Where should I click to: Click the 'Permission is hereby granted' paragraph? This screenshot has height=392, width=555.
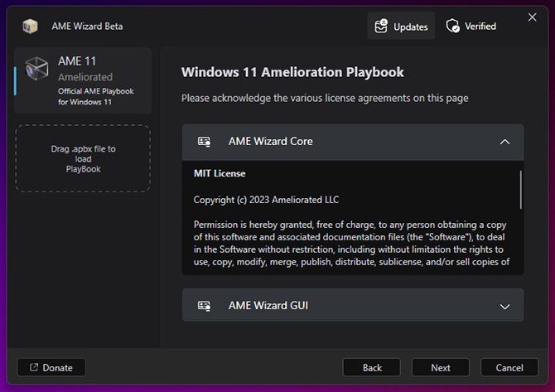pos(351,244)
